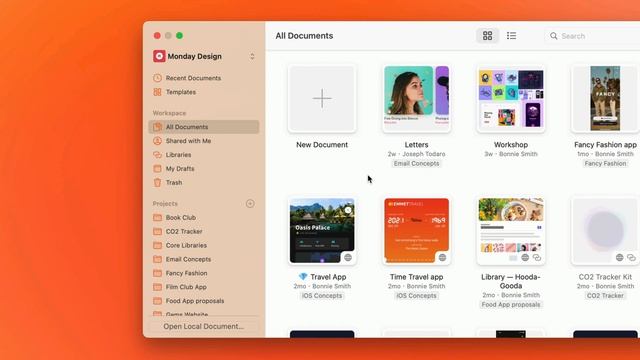640x360 pixels.
Task: Click the Fancy Fashion tag under Fancy Fashion app
Action: [x=605, y=164]
